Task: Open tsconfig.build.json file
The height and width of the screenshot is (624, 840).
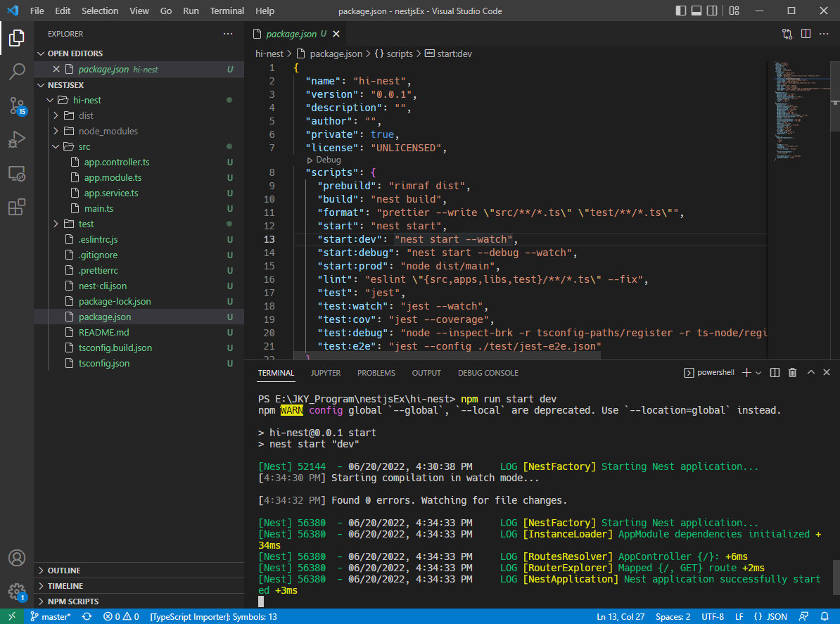Action: click(x=139, y=348)
